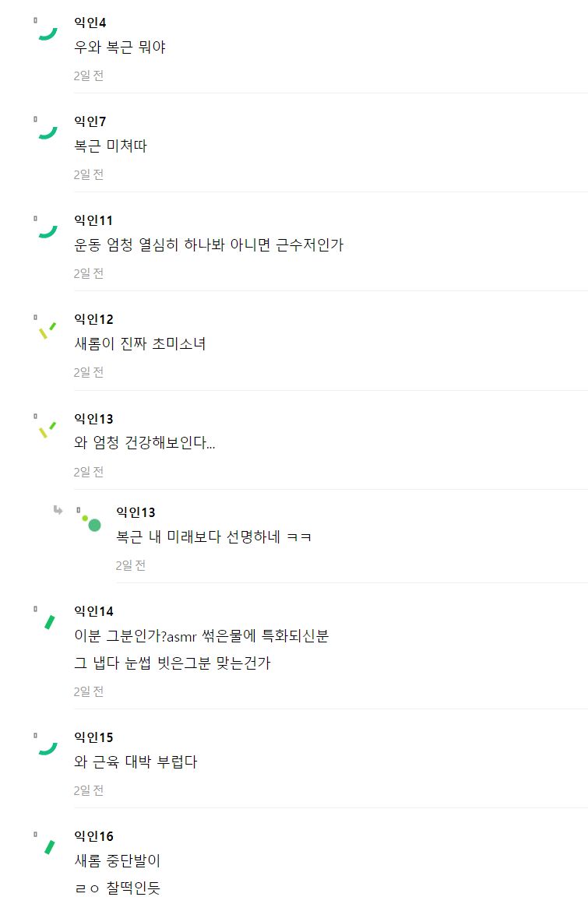Click the comment 새롬이 진짜 초미소녀
Viewport: 588px width, 904px height.
[x=140, y=344]
